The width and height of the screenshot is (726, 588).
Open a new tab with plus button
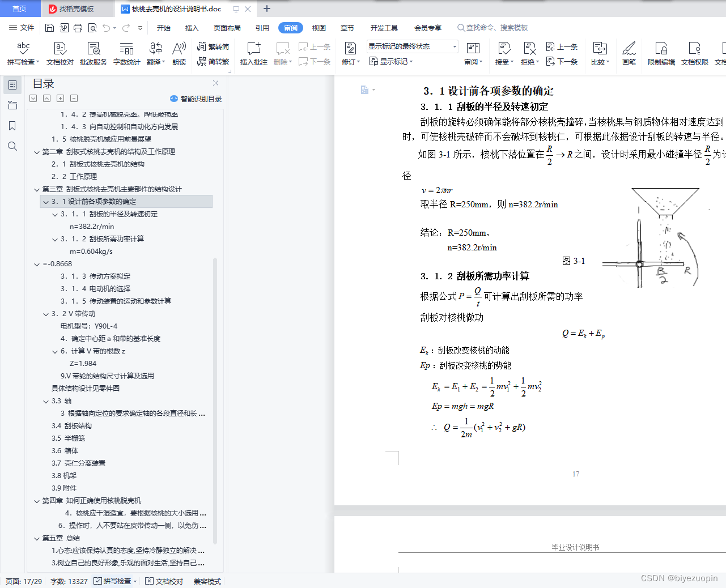(267, 8)
